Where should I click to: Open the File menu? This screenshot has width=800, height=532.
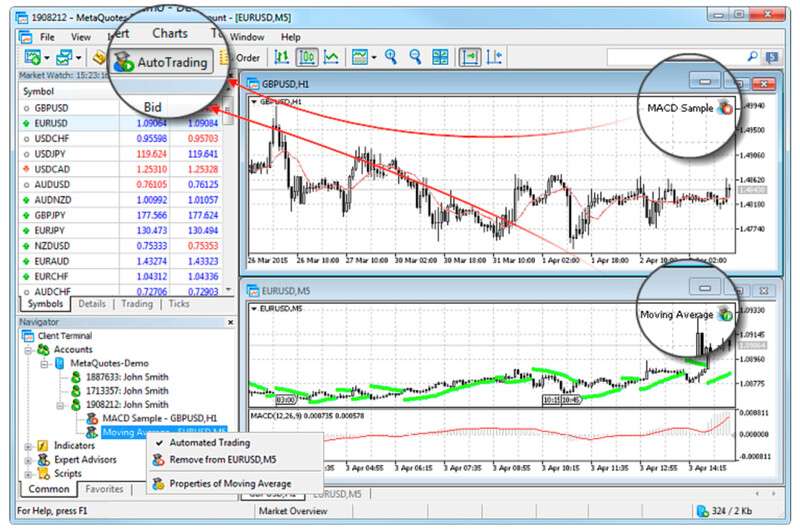pos(47,37)
